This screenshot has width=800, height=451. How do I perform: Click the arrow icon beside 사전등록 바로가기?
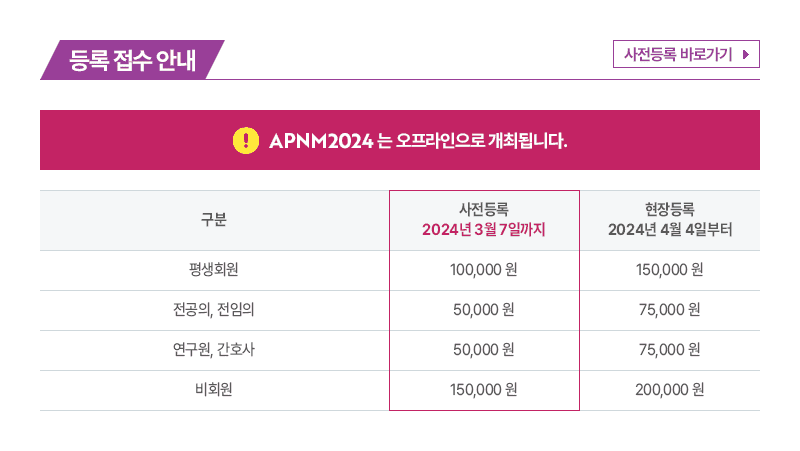pos(746,53)
